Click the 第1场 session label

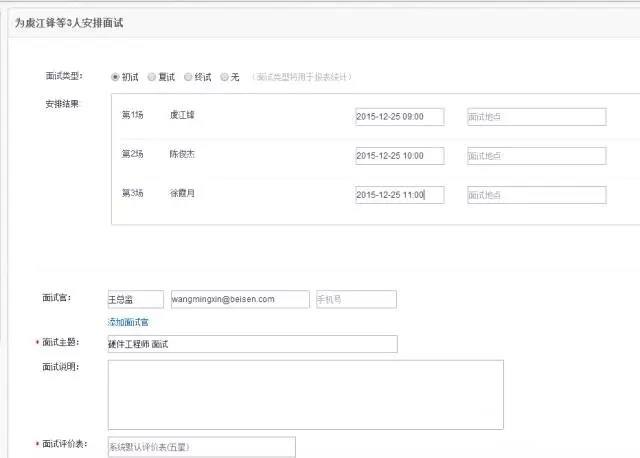click(132, 115)
